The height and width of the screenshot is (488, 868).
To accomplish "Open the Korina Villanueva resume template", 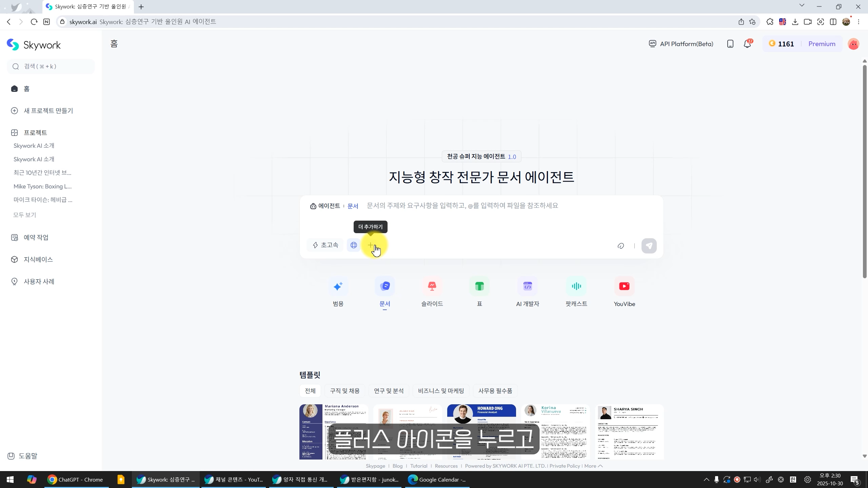I will [555, 432].
